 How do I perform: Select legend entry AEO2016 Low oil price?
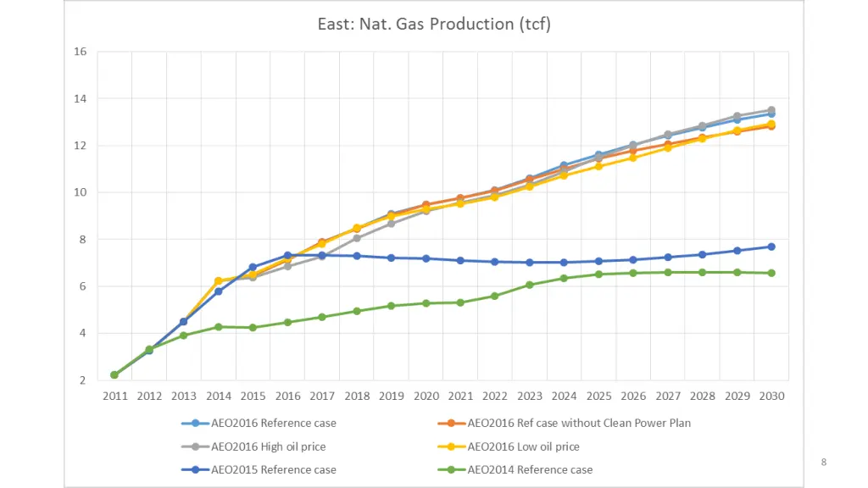pos(509,446)
